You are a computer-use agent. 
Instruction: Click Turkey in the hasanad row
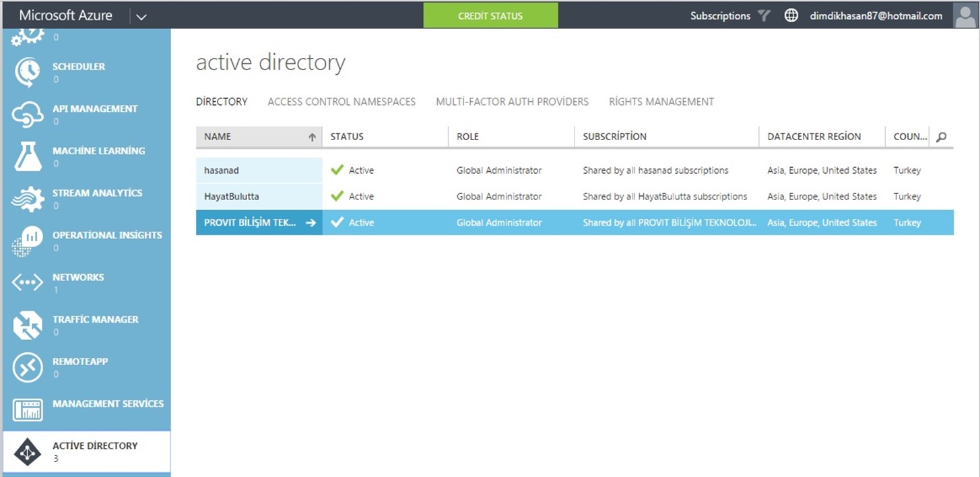[x=907, y=170]
